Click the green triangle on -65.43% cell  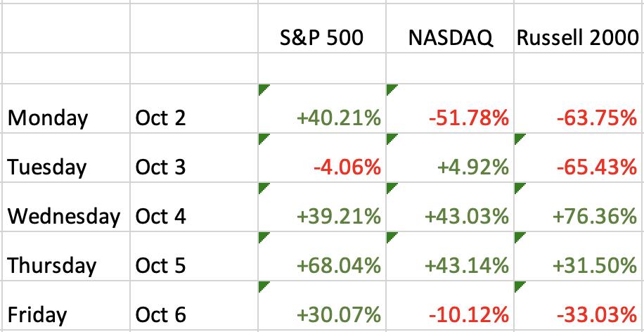[519, 138]
